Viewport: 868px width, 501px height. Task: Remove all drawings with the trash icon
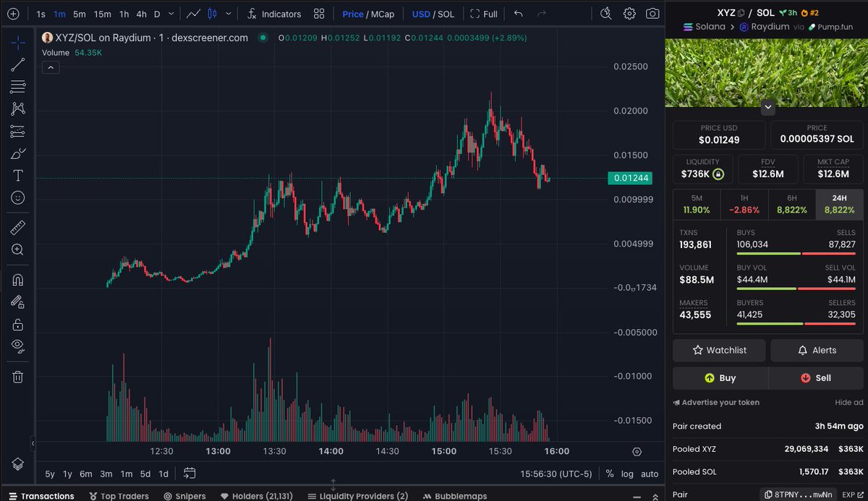[17, 376]
